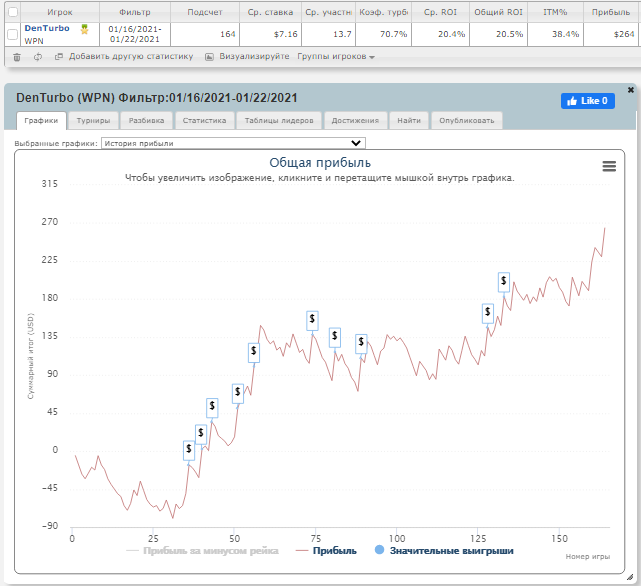The image size is (641, 586).
Task: Click the last dollar marker near game 135
Action: (x=504, y=282)
